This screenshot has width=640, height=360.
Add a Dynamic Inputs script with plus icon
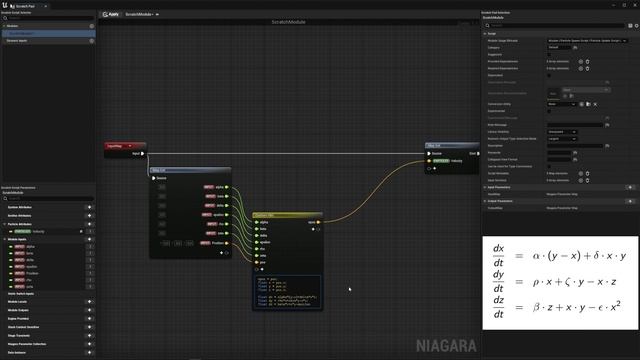coord(91,41)
